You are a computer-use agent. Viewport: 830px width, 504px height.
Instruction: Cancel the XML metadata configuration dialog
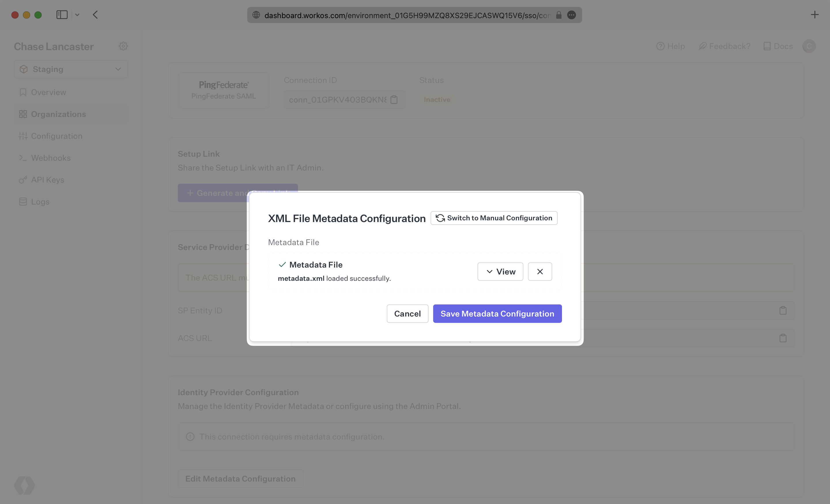407,313
